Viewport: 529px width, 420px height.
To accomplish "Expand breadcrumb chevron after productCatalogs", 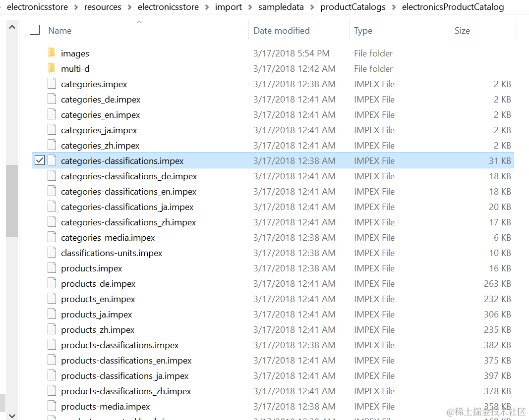I will coord(394,7).
